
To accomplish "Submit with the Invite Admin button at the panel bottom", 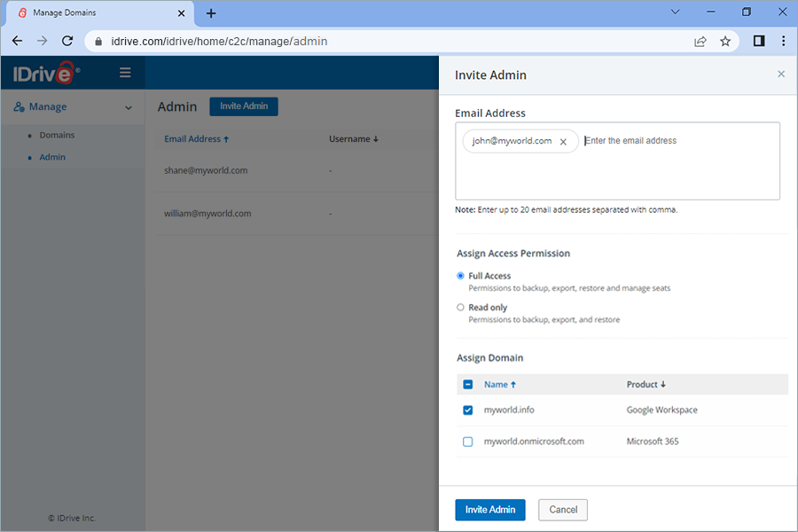I will (490, 510).
